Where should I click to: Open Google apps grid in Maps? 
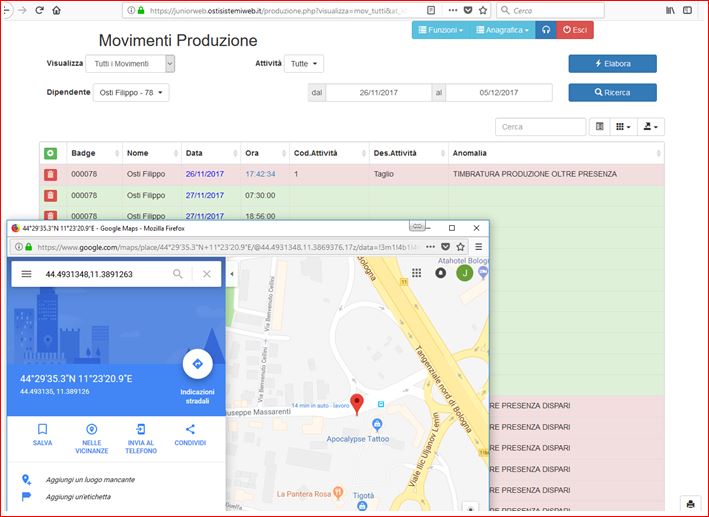(416, 273)
